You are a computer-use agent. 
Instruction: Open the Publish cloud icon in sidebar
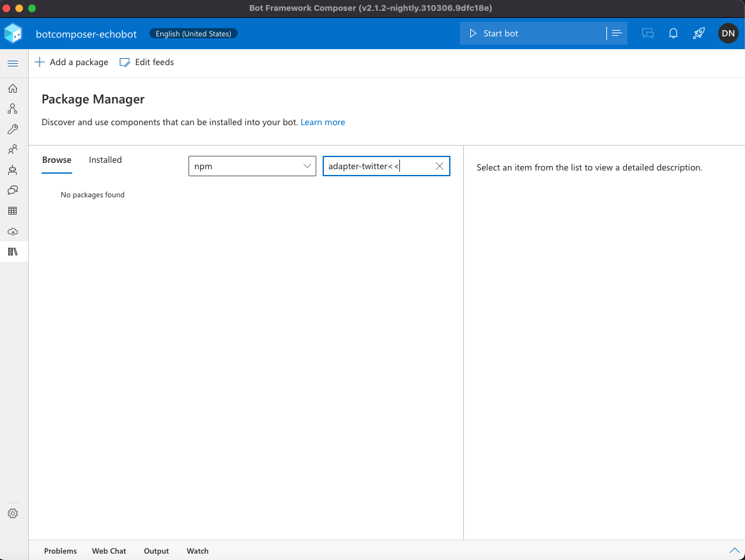(13, 232)
